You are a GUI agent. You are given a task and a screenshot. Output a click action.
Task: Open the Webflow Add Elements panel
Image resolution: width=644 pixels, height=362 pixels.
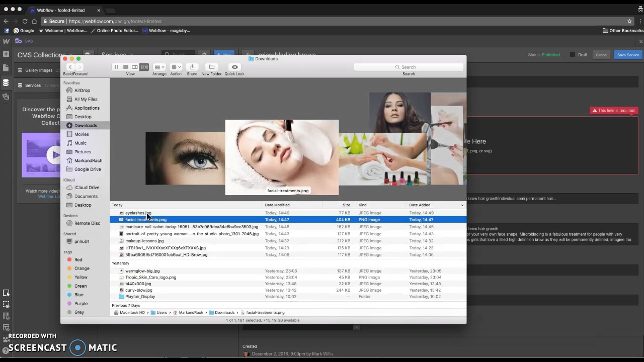(6, 54)
